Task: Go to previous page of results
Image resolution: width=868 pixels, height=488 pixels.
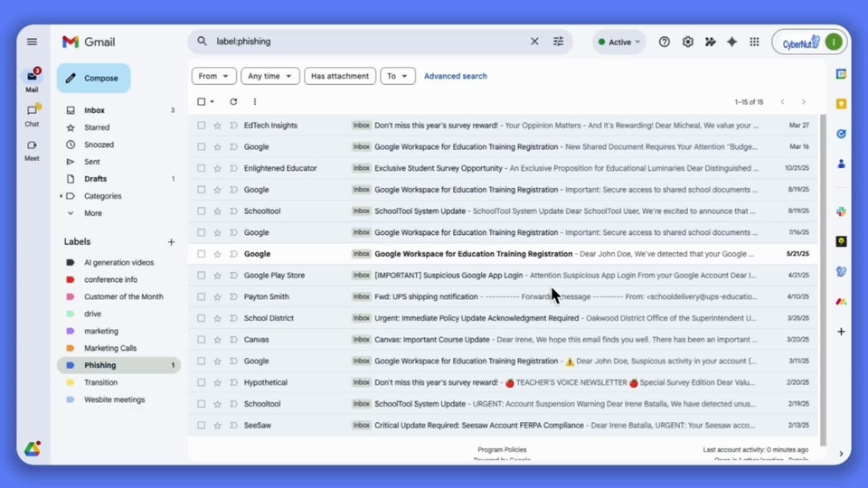Action: pyautogui.click(x=782, y=102)
